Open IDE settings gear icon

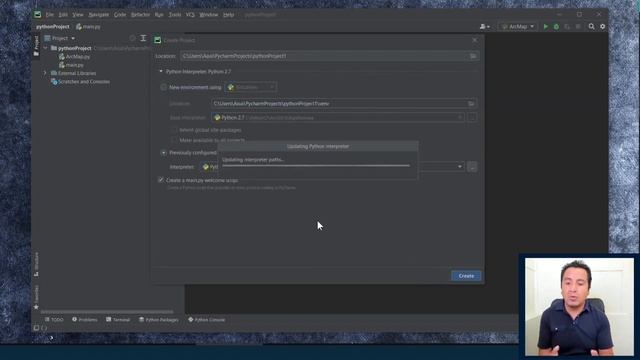602,27
